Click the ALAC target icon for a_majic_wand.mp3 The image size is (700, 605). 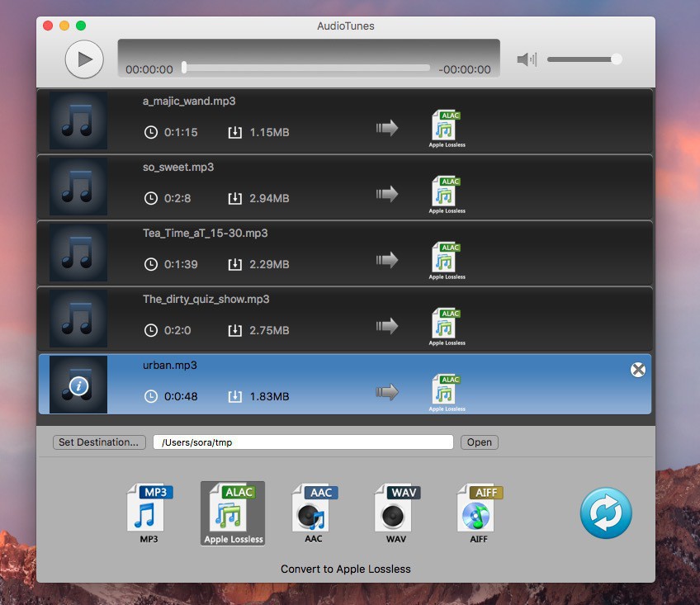tap(447, 129)
